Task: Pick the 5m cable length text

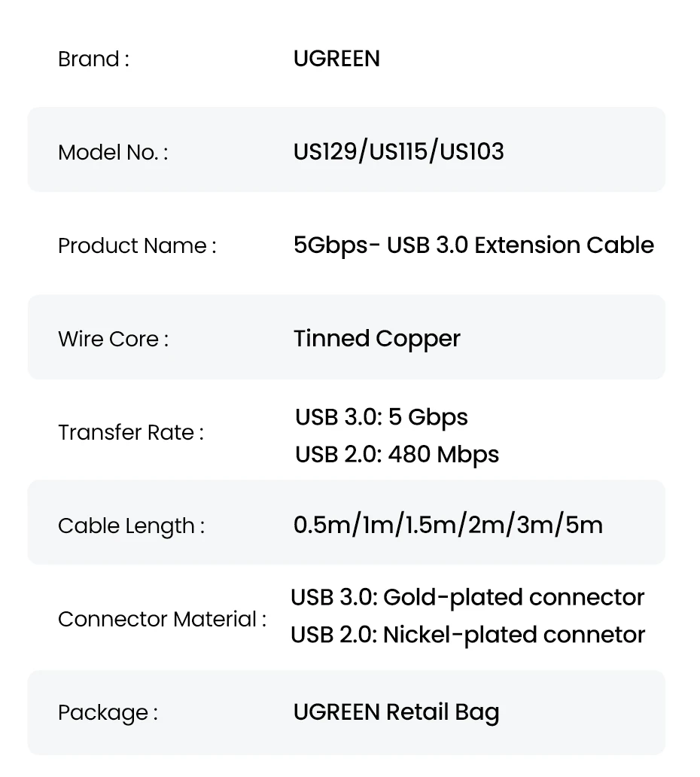Action: (585, 525)
